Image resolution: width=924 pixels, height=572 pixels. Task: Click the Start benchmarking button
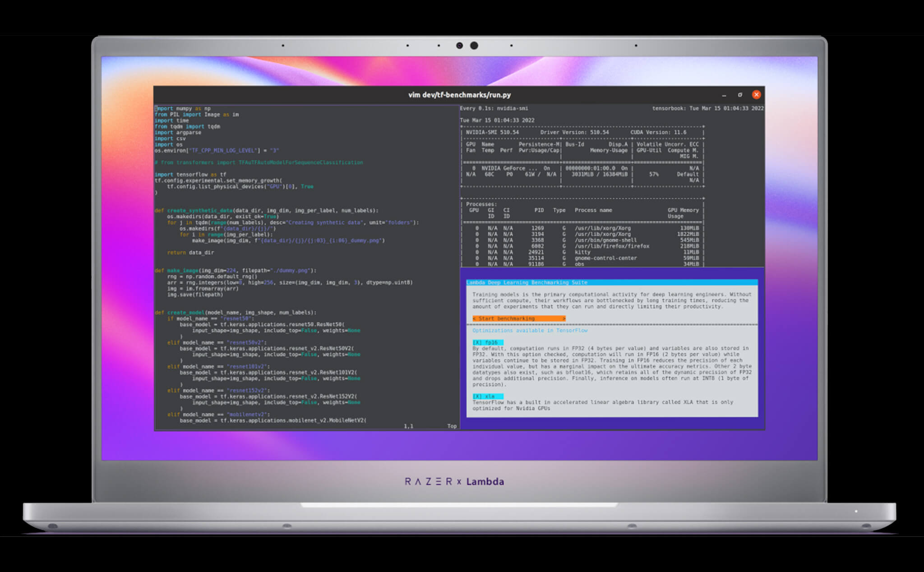pyautogui.click(x=519, y=318)
